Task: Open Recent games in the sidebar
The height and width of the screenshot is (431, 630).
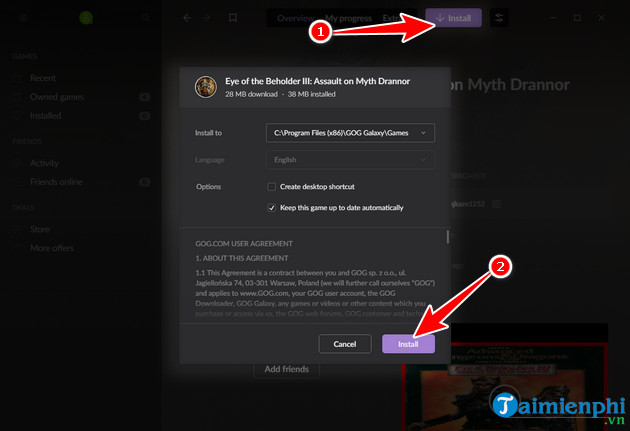Action: (x=43, y=78)
